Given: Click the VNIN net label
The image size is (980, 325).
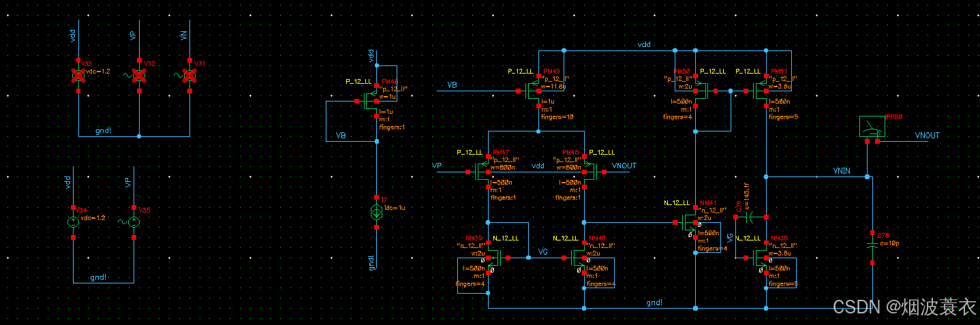Looking at the screenshot, I should coord(842,170).
